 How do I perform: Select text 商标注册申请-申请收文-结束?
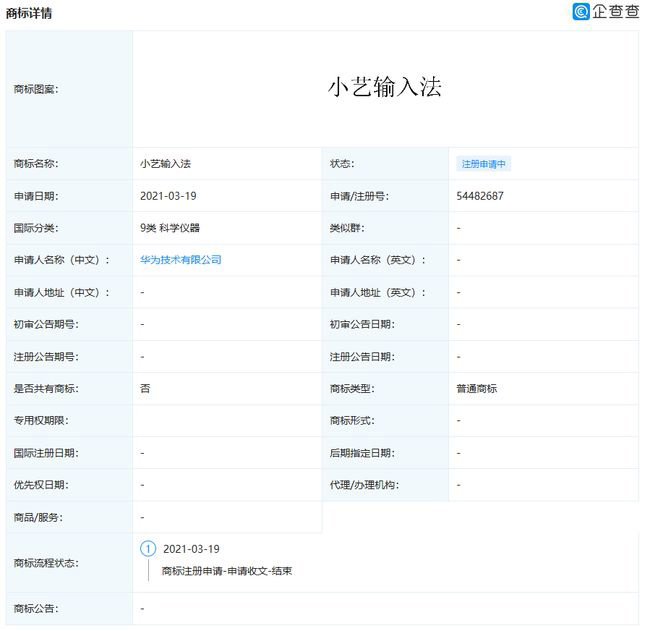tap(227, 571)
